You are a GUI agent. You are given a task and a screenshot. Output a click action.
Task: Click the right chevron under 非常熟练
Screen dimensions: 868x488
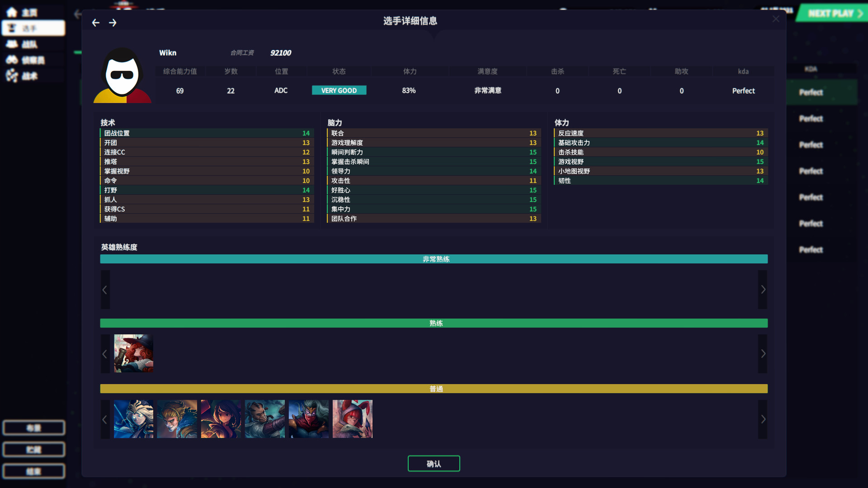click(763, 290)
